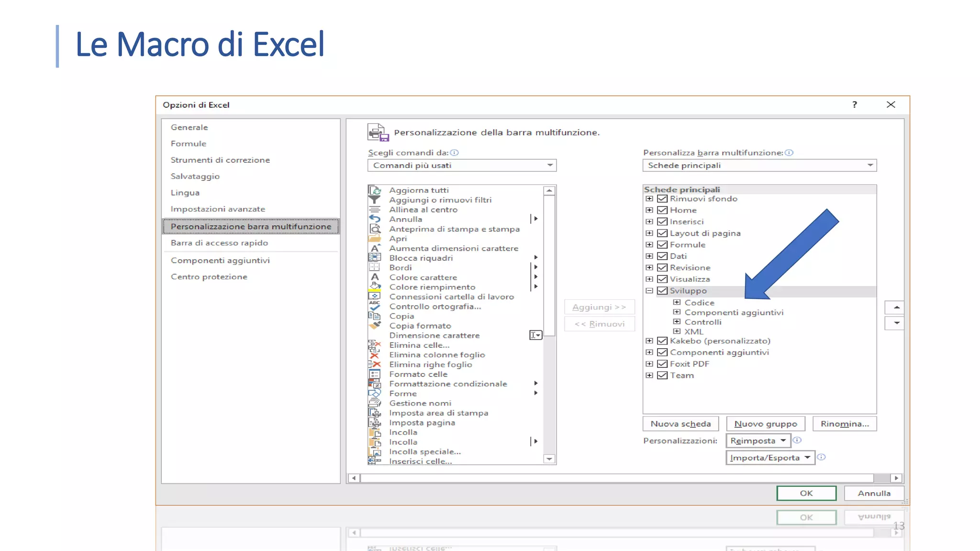The height and width of the screenshot is (551, 980).
Task: Click the Gestione nomi icon
Action: coord(375,403)
